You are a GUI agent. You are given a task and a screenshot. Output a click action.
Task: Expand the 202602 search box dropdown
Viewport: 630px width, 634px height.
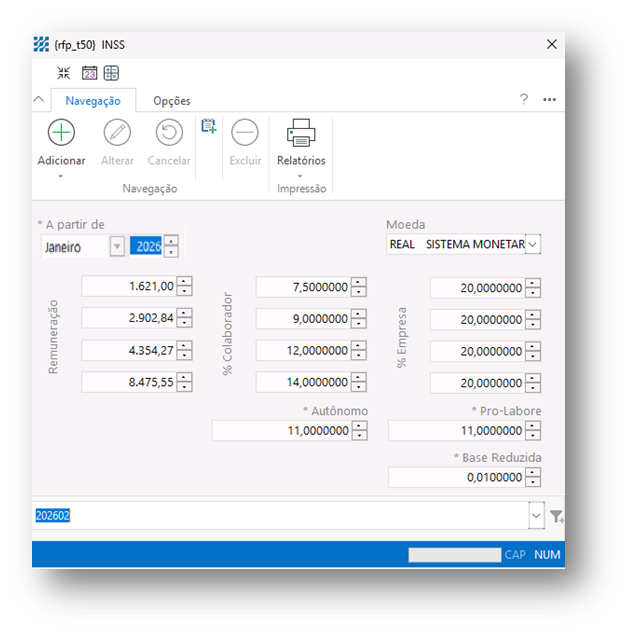click(x=535, y=516)
